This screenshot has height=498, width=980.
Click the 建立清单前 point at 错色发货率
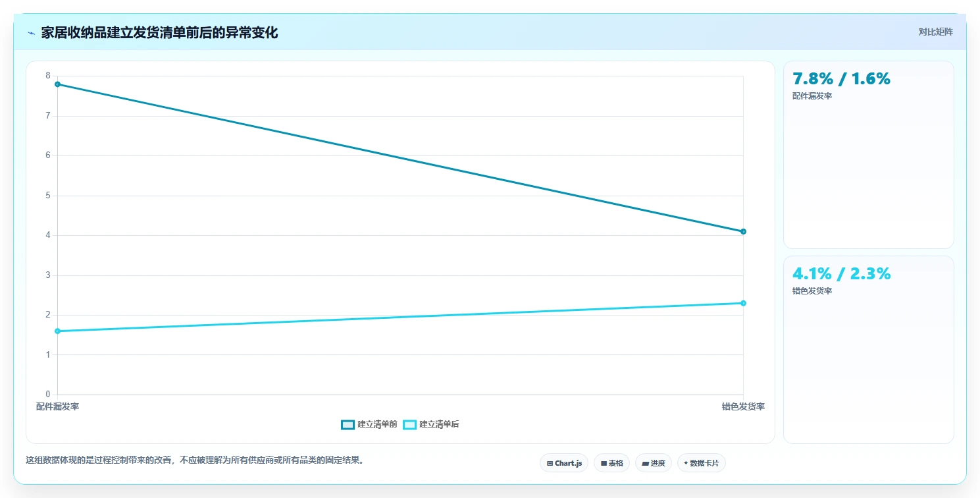(743, 231)
